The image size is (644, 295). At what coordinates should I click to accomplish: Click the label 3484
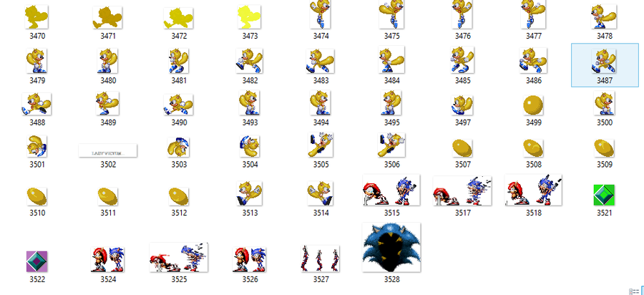392,80
